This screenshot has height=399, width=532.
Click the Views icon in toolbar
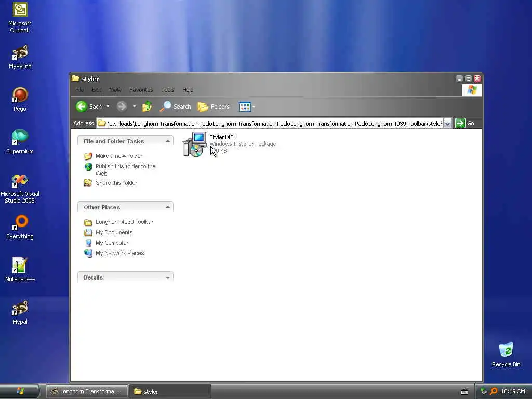click(245, 107)
